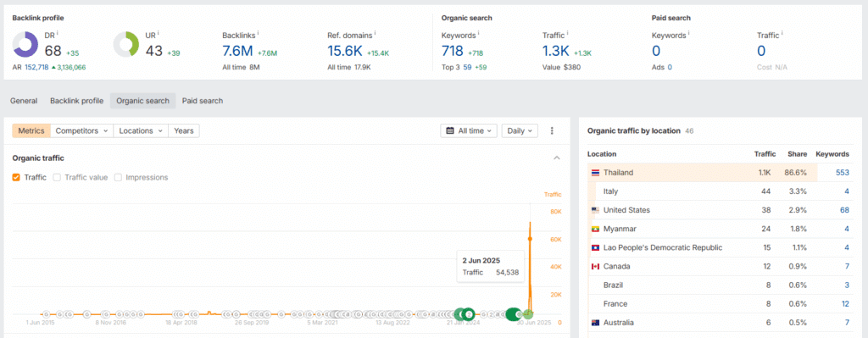Click the Canada flag icon
The width and height of the screenshot is (868, 338).
pyautogui.click(x=595, y=267)
